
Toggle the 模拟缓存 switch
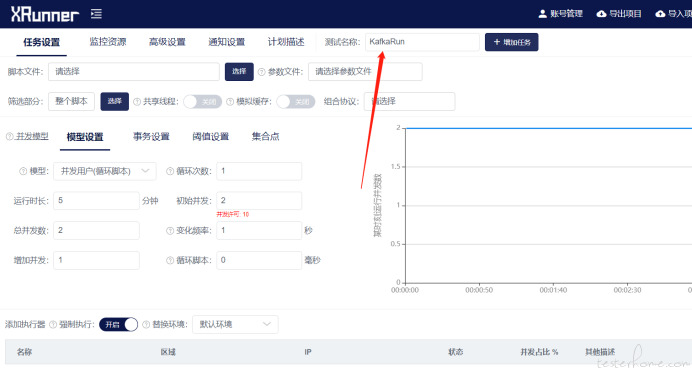tap(296, 102)
